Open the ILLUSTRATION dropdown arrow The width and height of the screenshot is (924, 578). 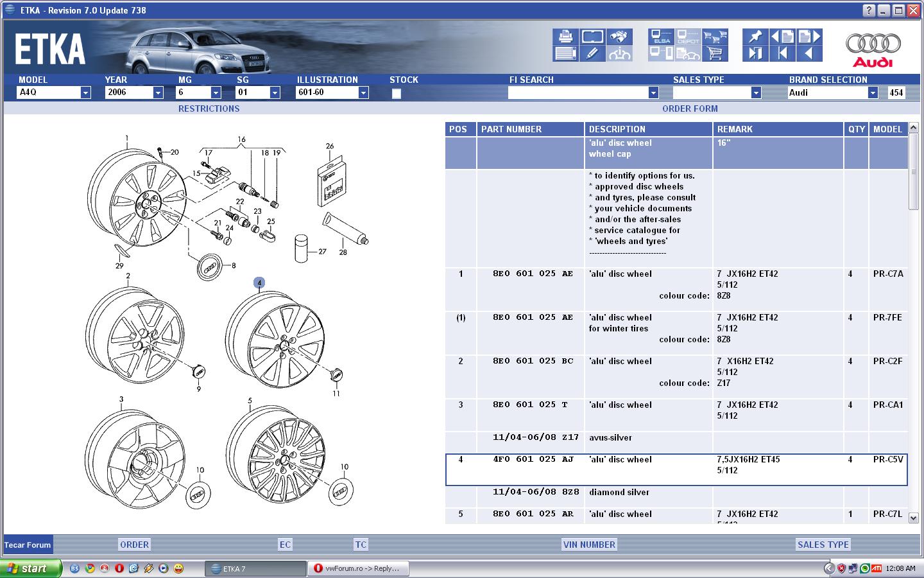(363, 93)
